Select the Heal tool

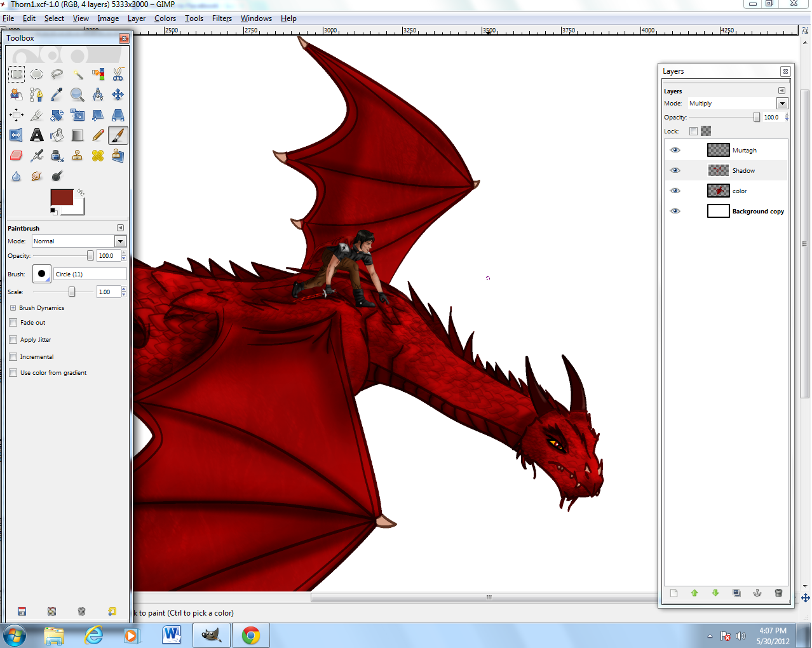tap(98, 156)
